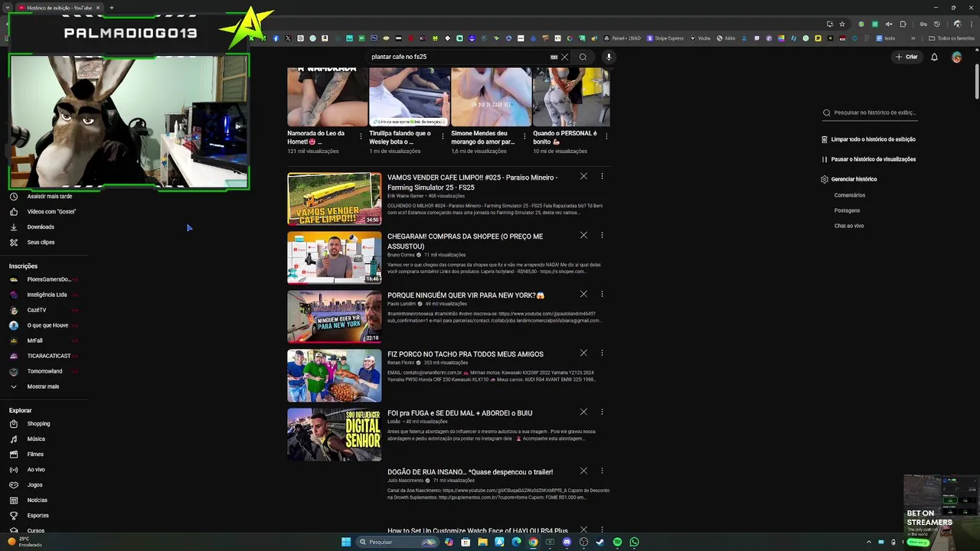Screen dimensions: 980x551
Task: Open 'FIZ PORCO NO TACHO' thumbnail
Action: click(334, 375)
